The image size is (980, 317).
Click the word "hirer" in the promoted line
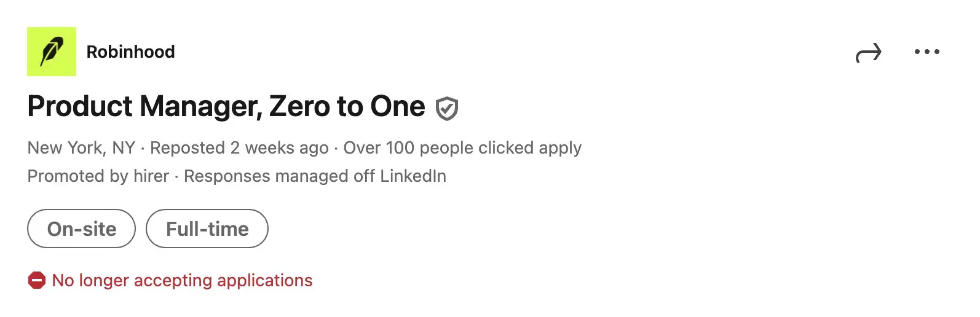coord(151,176)
